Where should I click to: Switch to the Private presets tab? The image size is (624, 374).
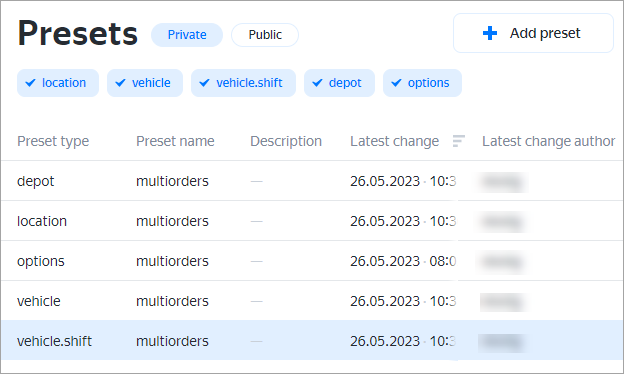187,35
